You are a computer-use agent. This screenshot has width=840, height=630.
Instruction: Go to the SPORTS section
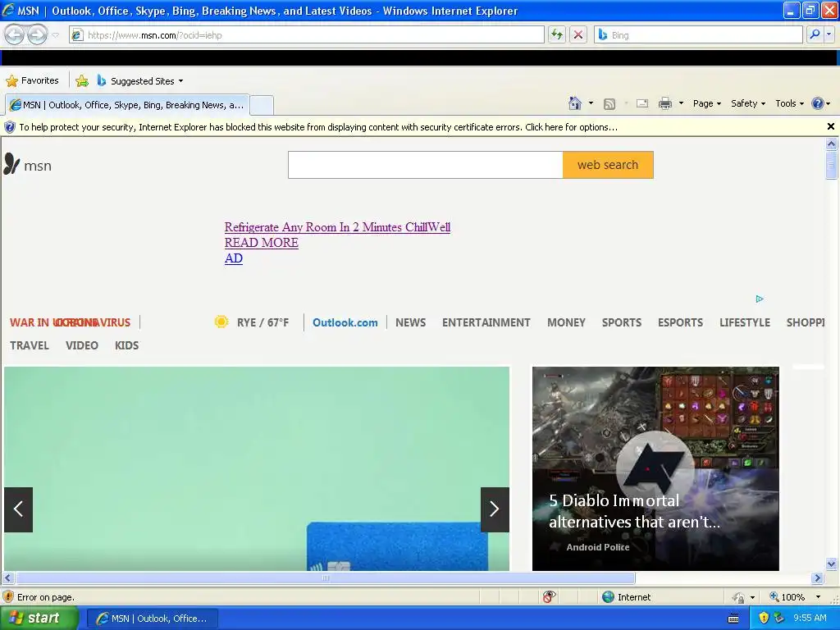[622, 322]
